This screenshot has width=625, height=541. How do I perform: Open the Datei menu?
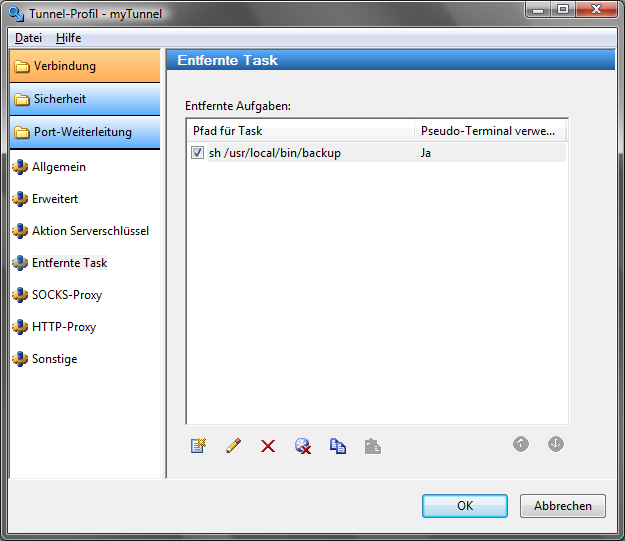click(28, 37)
